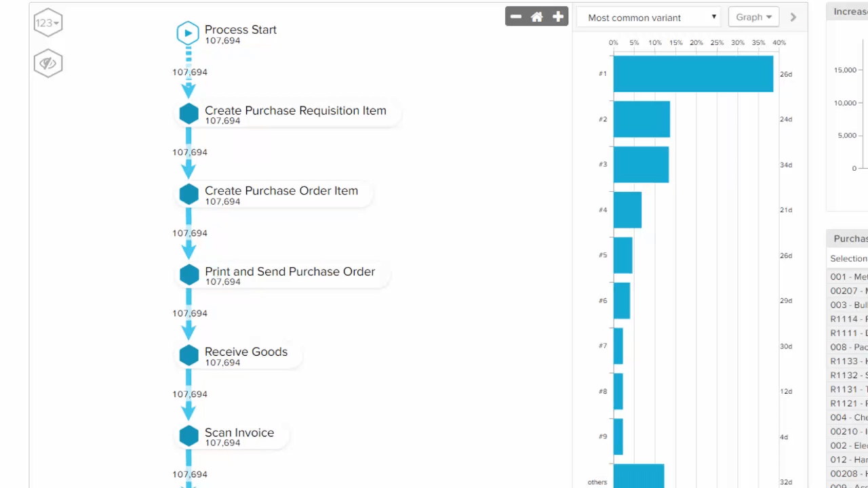
Task: Select the variant #2 bar
Action: click(642, 119)
